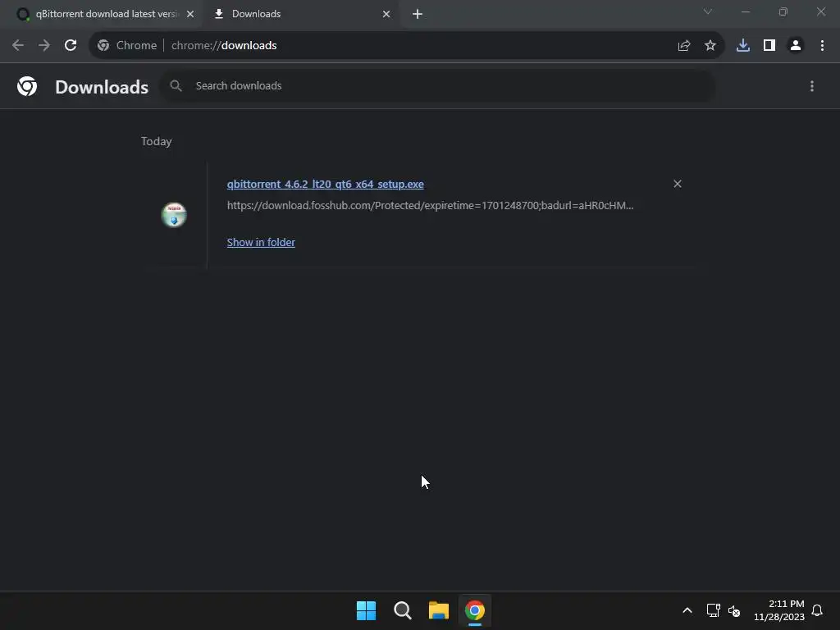The width and height of the screenshot is (840, 630).
Task: Open the Windows Start menu
Action: [x=367, y=610]
